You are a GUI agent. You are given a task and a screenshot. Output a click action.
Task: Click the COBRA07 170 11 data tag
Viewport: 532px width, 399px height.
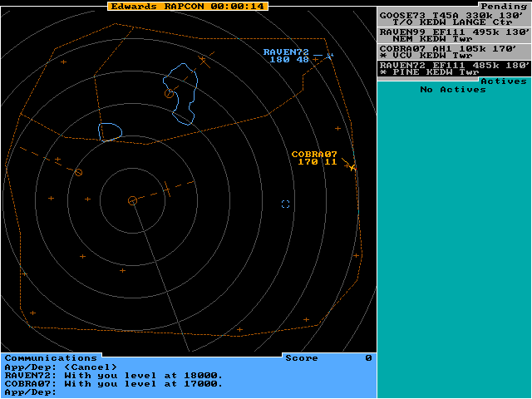pyautogui.click(x=314, y=158)
